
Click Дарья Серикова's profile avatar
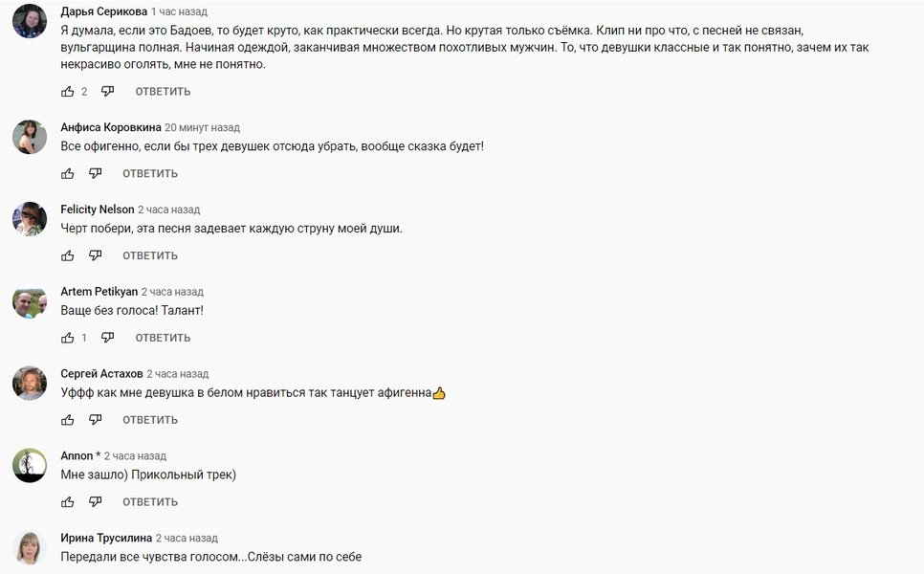tap(30, 21)
